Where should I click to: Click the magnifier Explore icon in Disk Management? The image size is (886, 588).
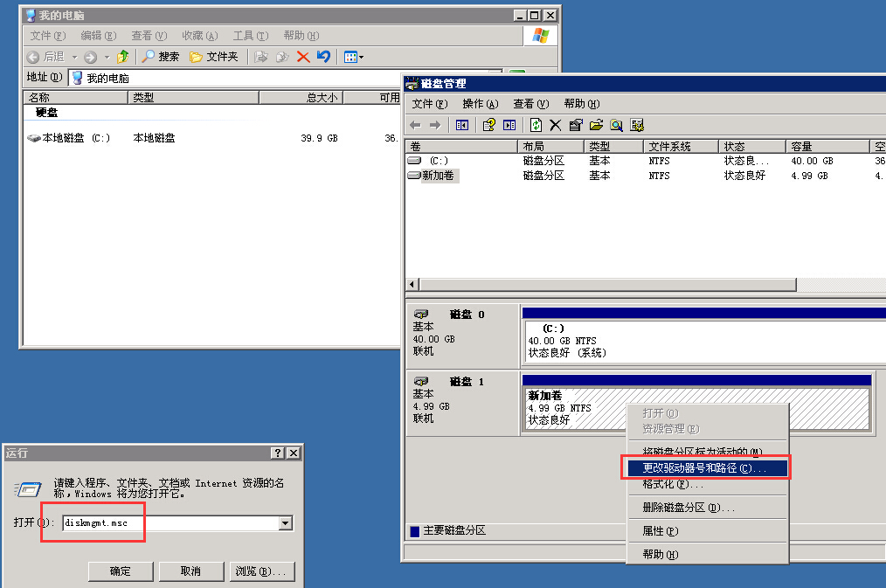(617, 125)
